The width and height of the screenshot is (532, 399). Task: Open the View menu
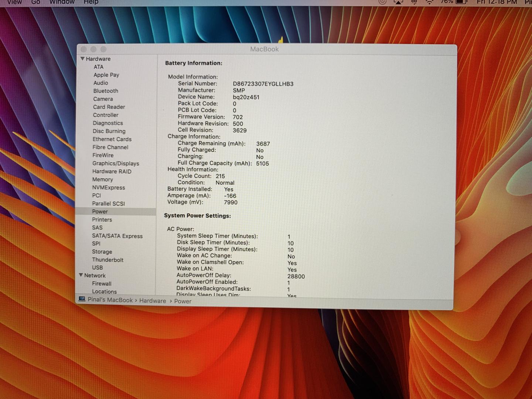[14, 2]
